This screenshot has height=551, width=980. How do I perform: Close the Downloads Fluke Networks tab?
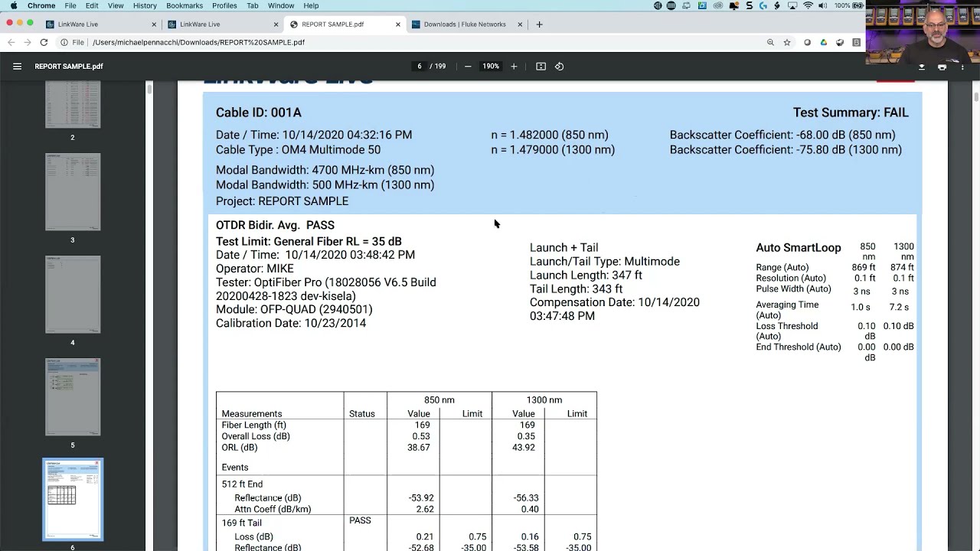point(520,24)
